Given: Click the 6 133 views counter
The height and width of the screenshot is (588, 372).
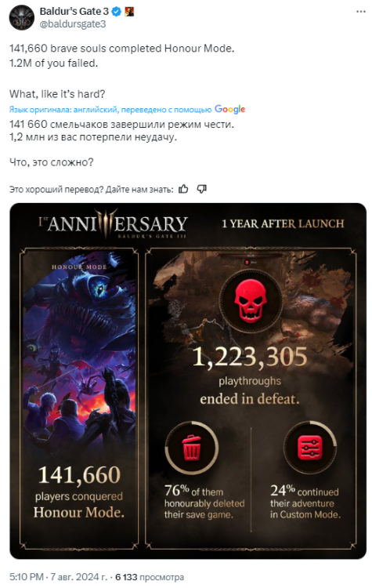Looking at the screenshot, I should (x=150, y=577).
